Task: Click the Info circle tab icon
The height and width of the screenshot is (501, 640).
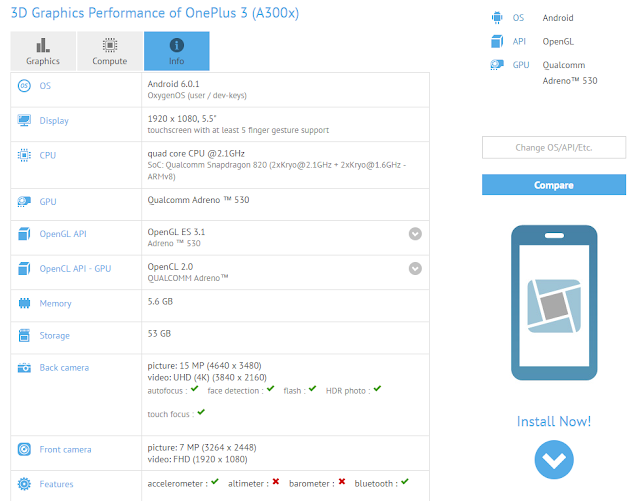Action: pyautogui.click(x=176, y=45)
